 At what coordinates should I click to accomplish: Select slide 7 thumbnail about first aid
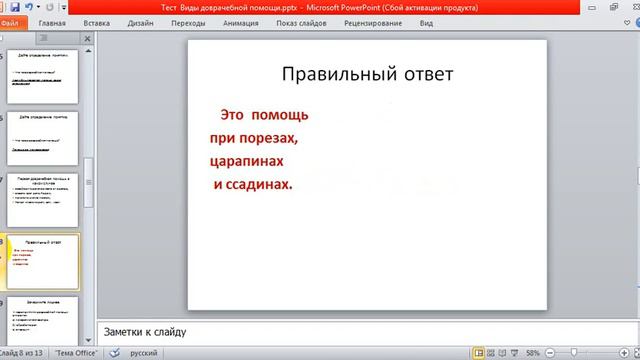tap(42, 200)
